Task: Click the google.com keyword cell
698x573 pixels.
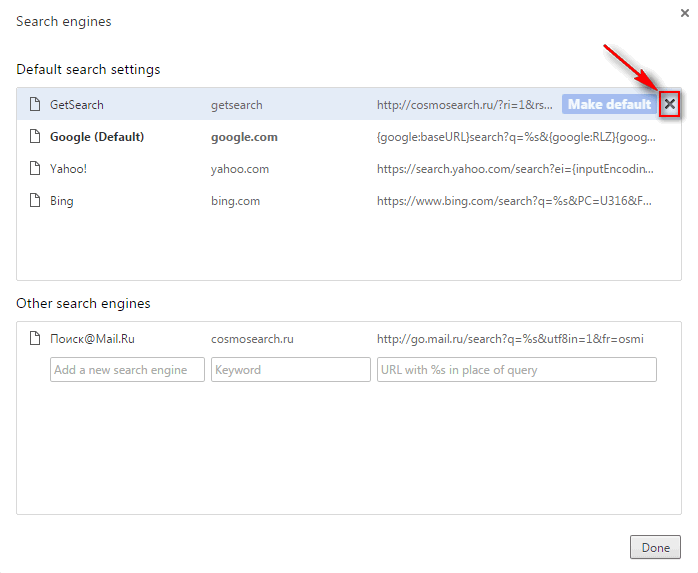Action: coord(244,137)
